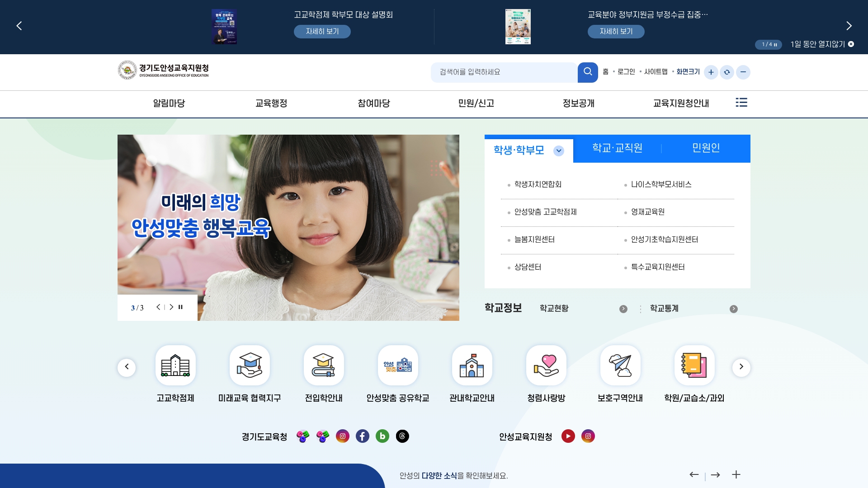Show previous news item arrow
Viewport: 868px width, 488px height.
(x=694, y=474)
